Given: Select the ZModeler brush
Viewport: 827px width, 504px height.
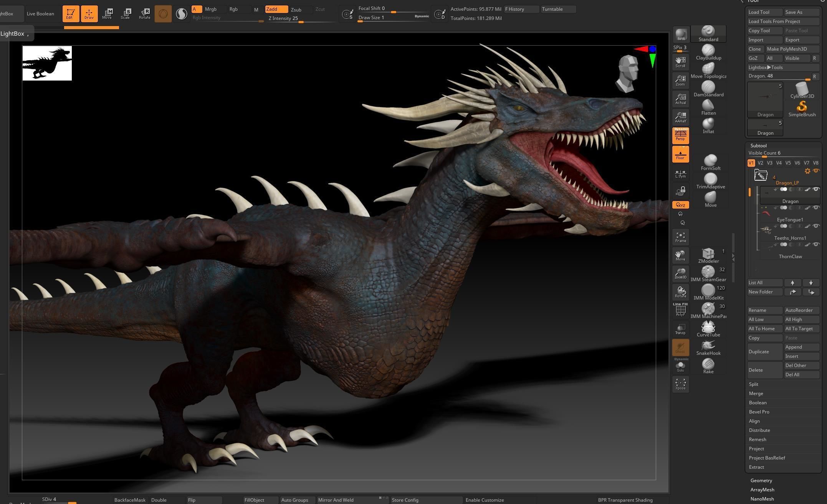Looking at the screenshot, I should (708, 255).
